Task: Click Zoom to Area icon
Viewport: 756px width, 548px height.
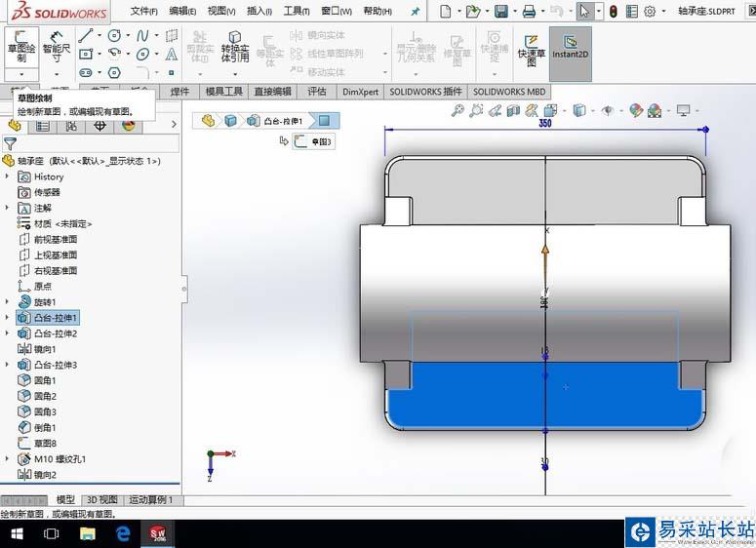Action: pyautogui.click(x=476, y=110)
